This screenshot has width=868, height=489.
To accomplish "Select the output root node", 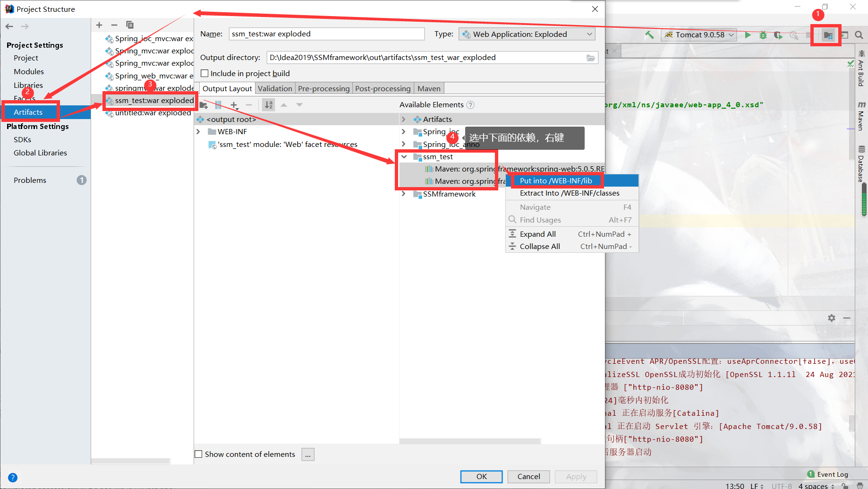I will coord(296,119).
